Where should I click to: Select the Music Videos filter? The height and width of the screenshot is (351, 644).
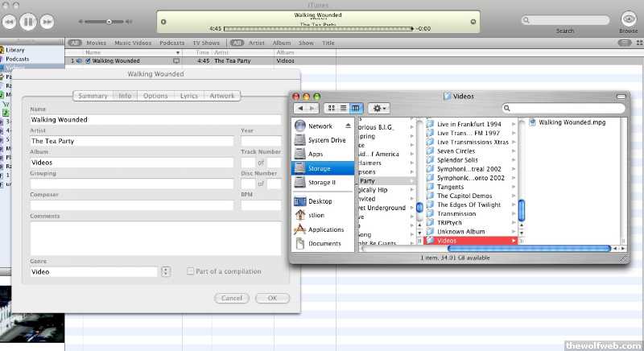[x=133, y=43]
